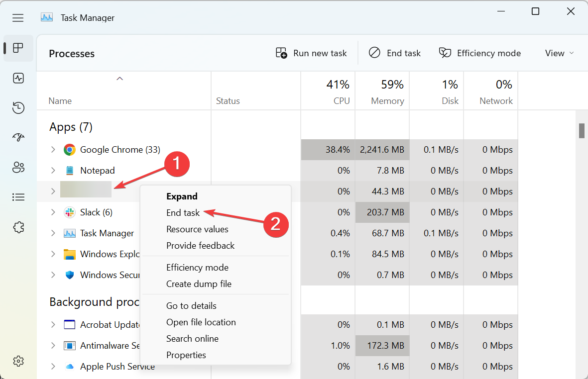This screenshot has height=379, width=588.
Task: Expand the Notepad process group
Action: point(53,171)
